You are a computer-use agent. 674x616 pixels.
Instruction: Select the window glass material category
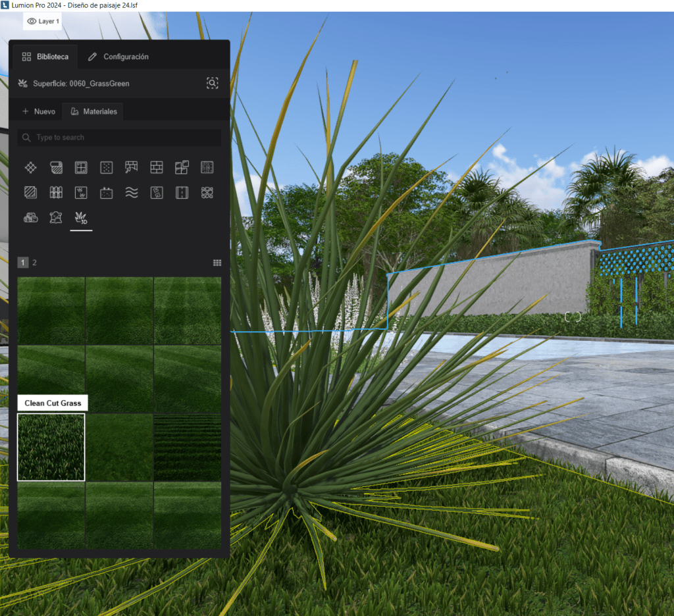click(x=81, y=167)
